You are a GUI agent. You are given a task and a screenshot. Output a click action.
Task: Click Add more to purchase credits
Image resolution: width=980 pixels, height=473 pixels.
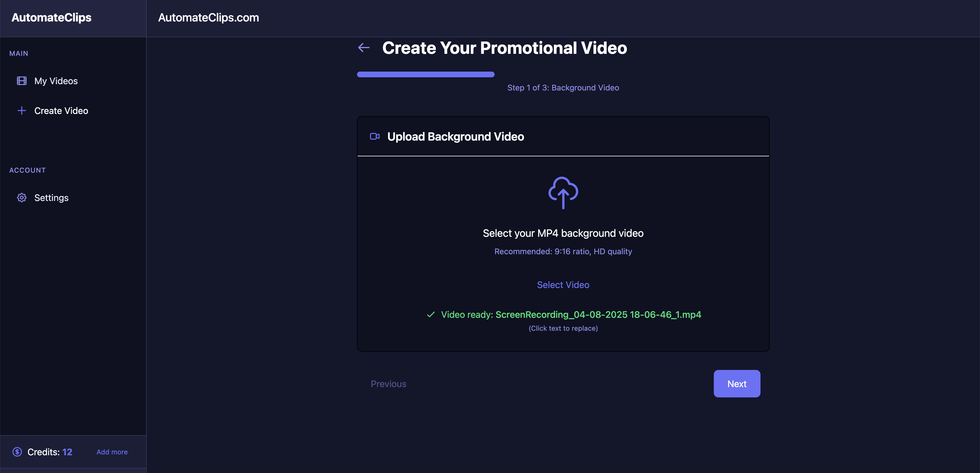point(111,452)
